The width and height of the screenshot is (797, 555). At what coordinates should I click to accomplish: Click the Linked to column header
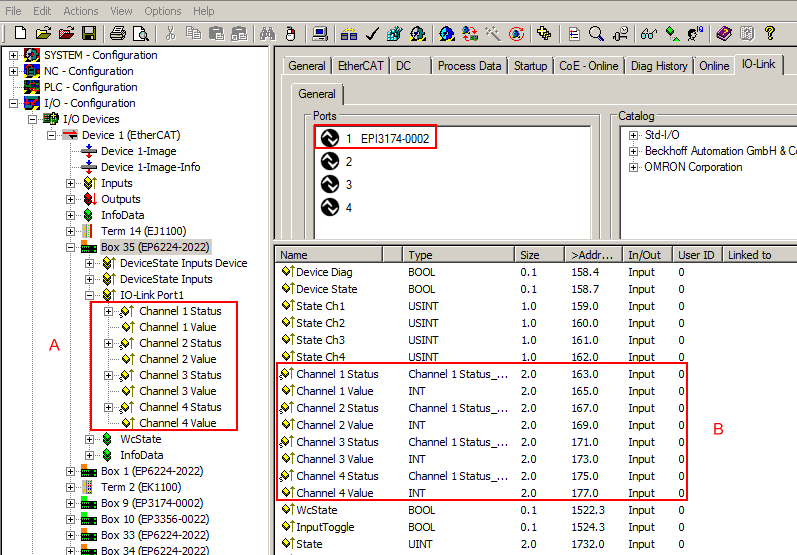coord(759,255)
